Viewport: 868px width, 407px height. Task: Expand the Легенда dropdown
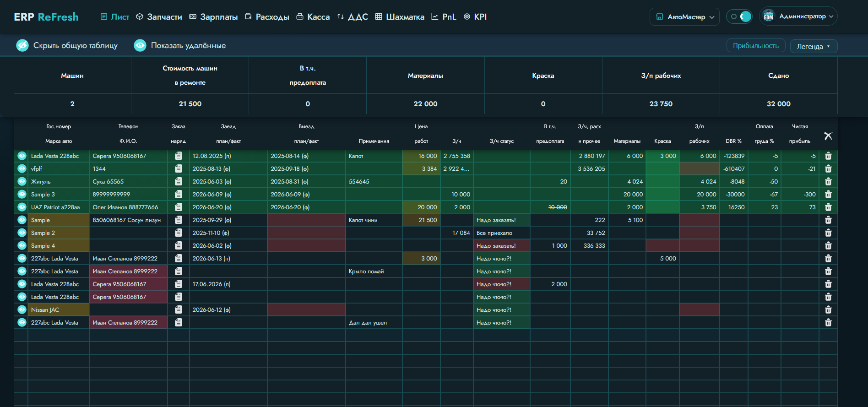pos(814,46)
